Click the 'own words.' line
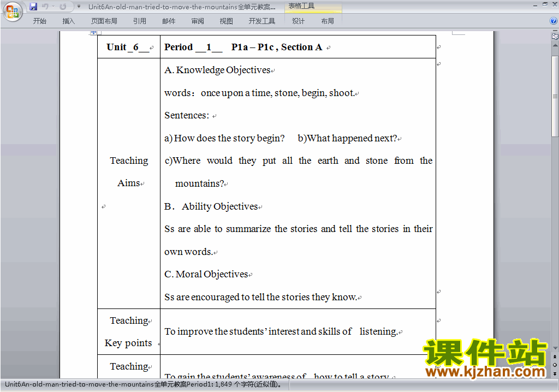 point(188,252)
